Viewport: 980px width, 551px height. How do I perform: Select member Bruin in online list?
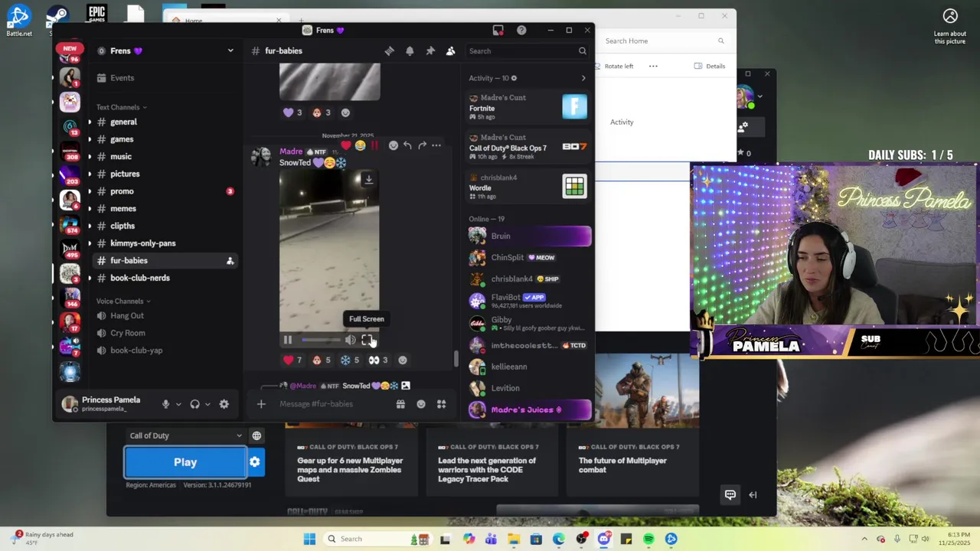tap(529, 236)
